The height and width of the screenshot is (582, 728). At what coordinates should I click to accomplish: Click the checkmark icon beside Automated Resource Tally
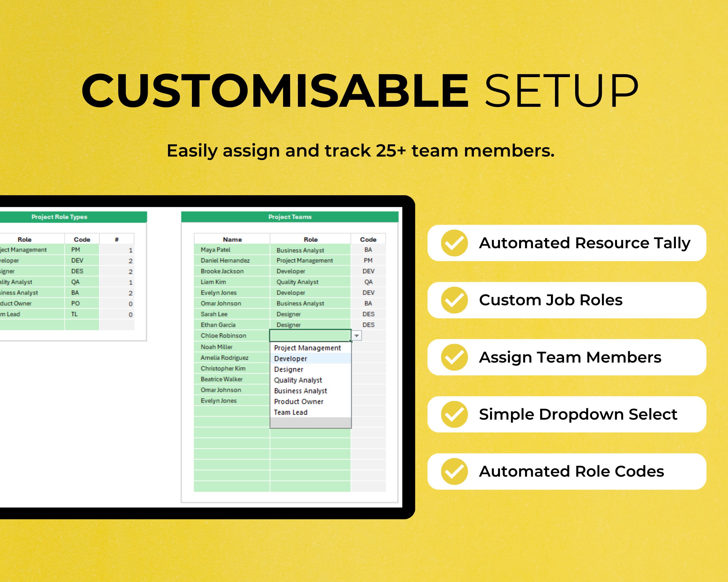pos(454,243)
